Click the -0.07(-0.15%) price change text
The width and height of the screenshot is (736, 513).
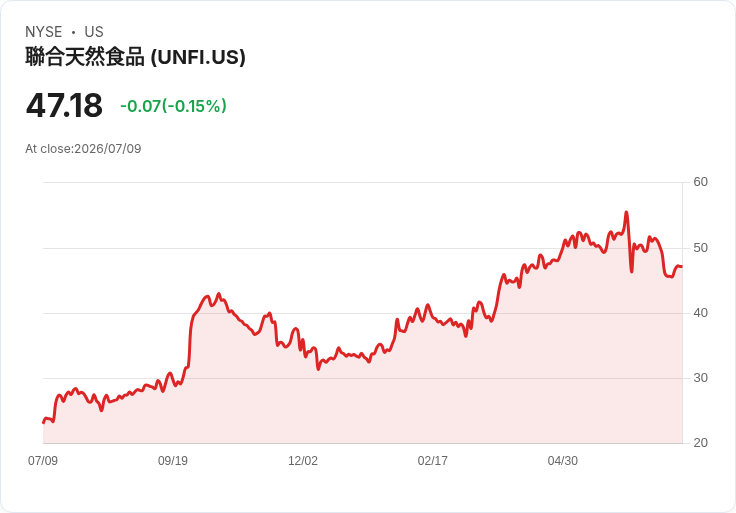pyautogui.click(x=173, y=106)
